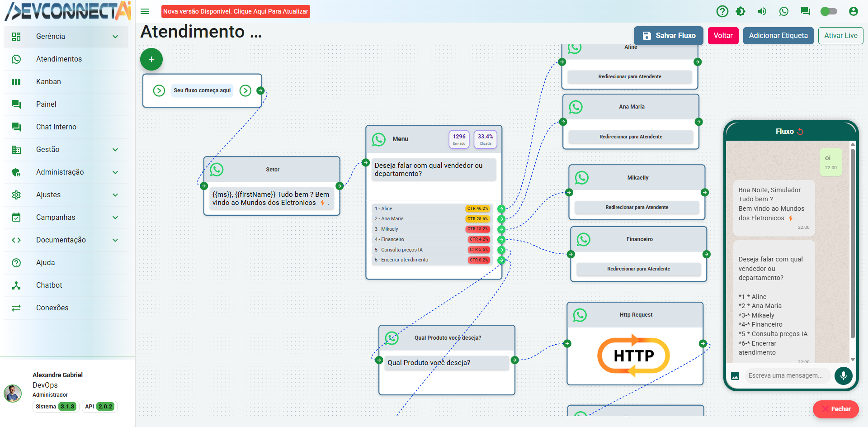Click the image attachment icon in simulator

pos(735,376)
